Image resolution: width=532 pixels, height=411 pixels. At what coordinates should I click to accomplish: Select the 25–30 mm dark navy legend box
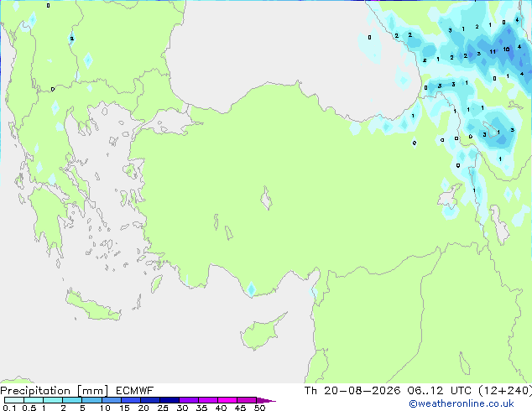click(x=169, y=400)
